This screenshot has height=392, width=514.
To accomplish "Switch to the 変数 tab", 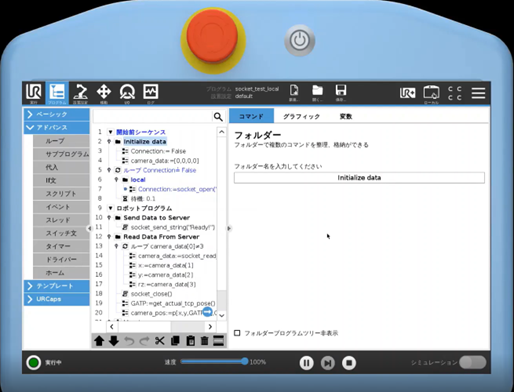I will (x=346, y=116).
